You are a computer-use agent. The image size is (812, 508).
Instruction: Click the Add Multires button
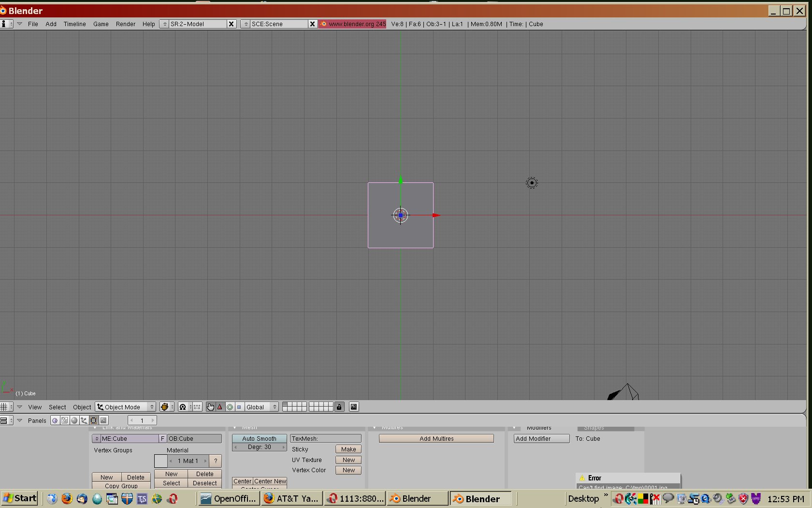[x=436, y=439]
